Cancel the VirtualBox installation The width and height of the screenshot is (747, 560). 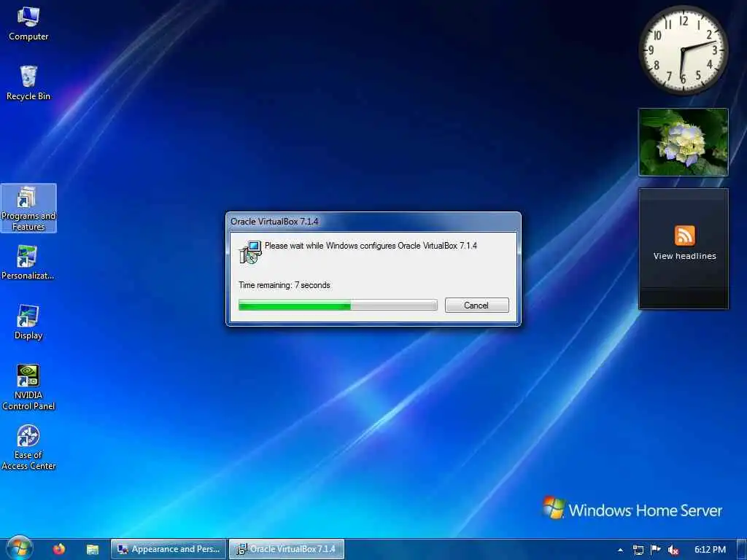[x=476, y=306]
